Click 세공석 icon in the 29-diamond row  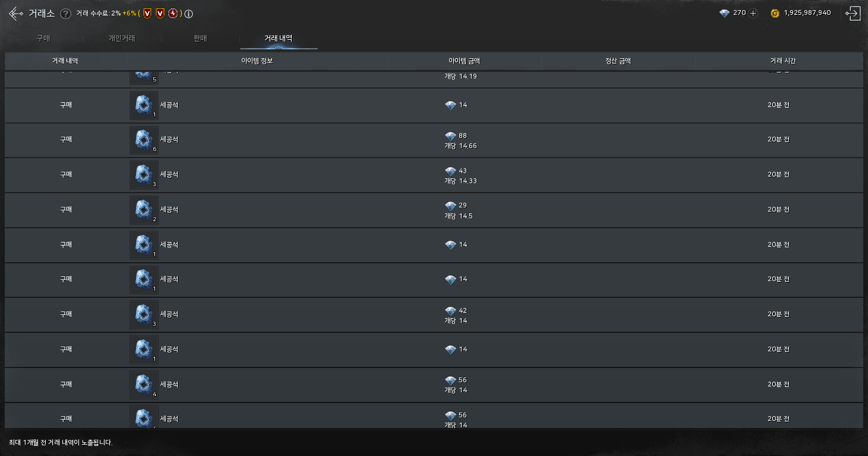point(143,210)
